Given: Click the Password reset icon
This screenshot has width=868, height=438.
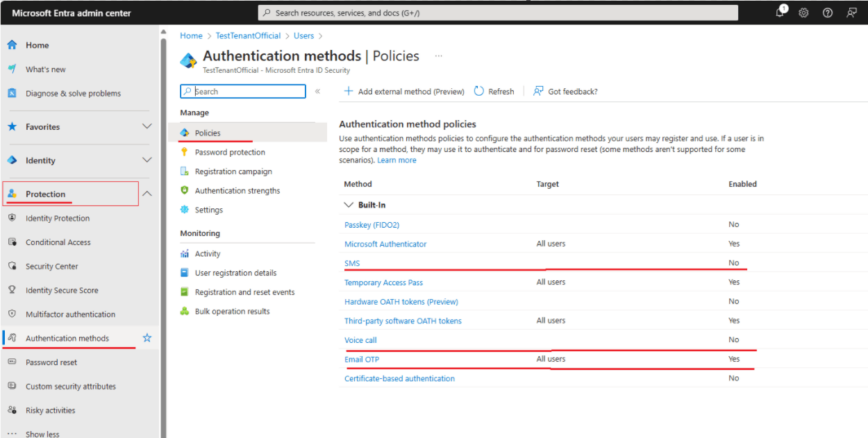Looking at the screenshot, I should pyautogui.click(x=12, y=362).
